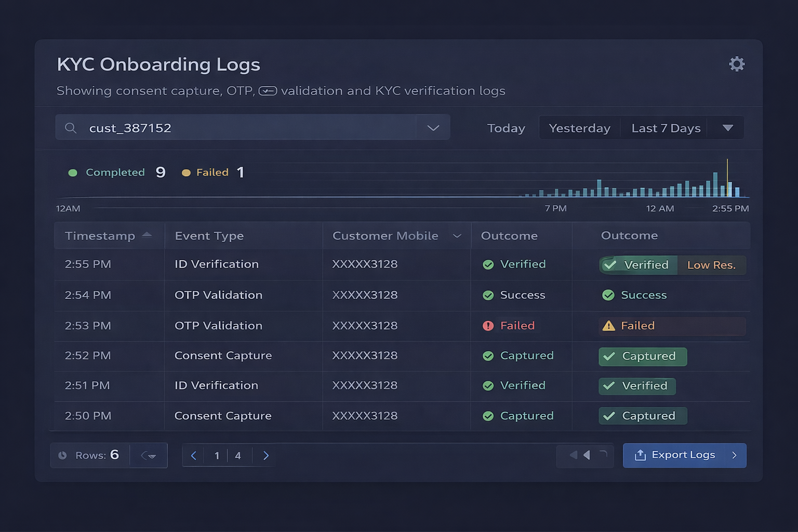The width and height of the screenshot is (798, 532).
Task: Click the OTP validation icon in subtitle
Action: [x=268, y=91]
